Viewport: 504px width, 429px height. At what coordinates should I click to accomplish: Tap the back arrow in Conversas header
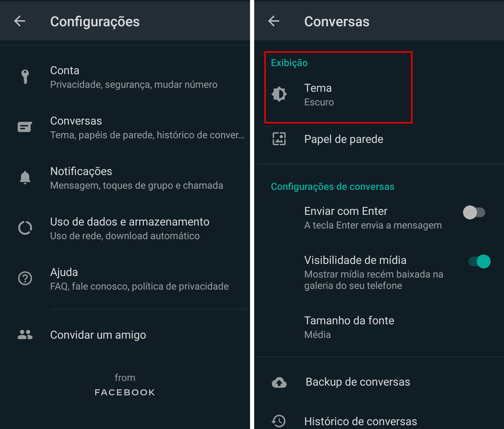(x=274, y=21)
